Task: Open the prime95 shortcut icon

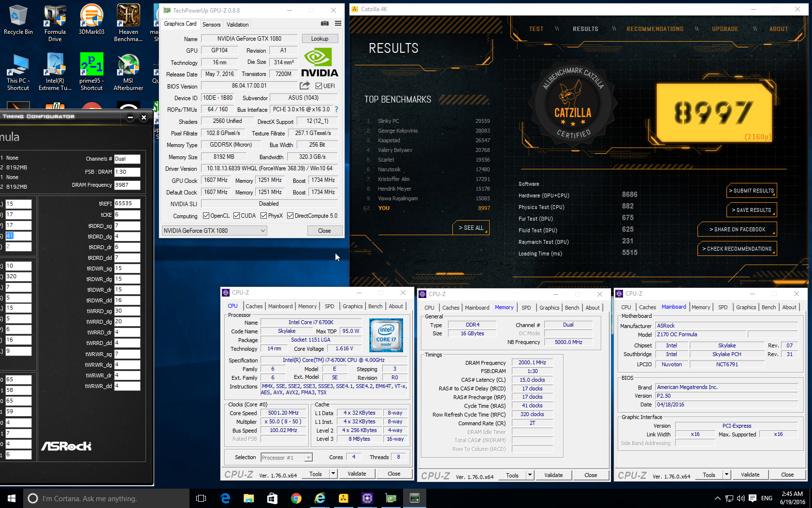Action: click(x=91, y=72)
